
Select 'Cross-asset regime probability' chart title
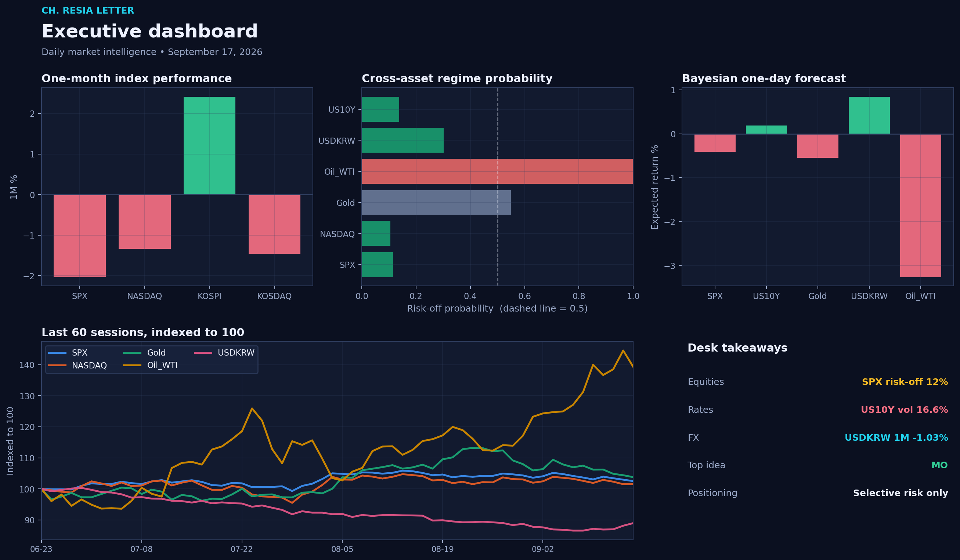[457, 79]
